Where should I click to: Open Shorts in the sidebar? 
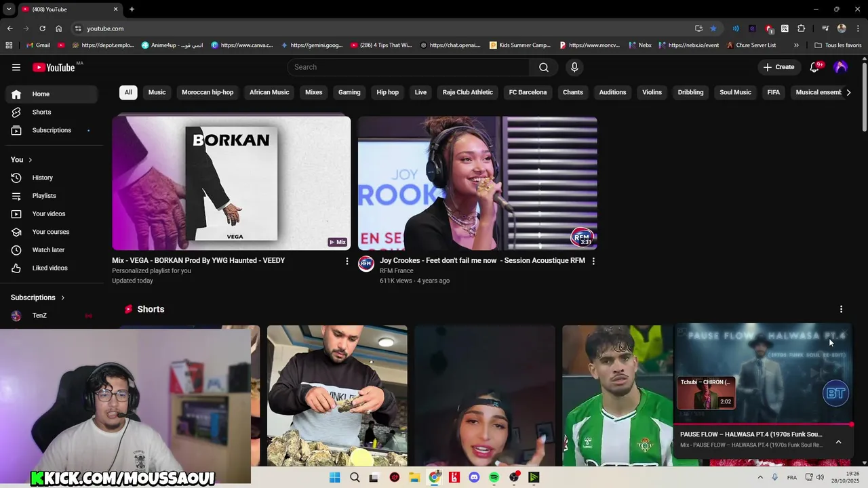52,112
